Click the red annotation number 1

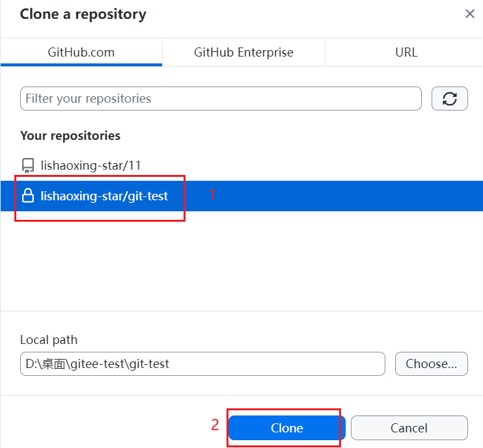point(212,194)
